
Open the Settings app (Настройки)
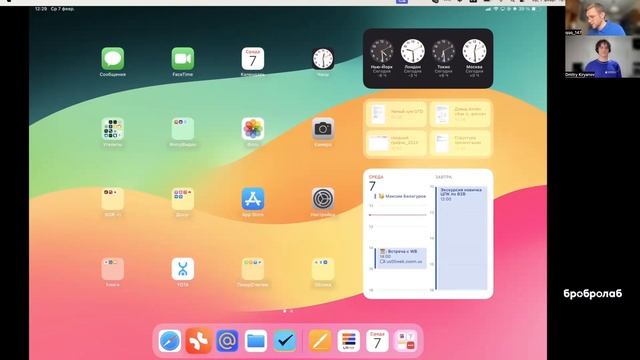[323, 199]
